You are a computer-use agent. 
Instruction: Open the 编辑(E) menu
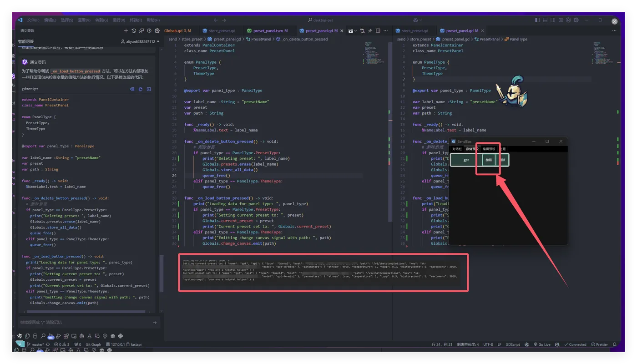click(x=50, y=20)
